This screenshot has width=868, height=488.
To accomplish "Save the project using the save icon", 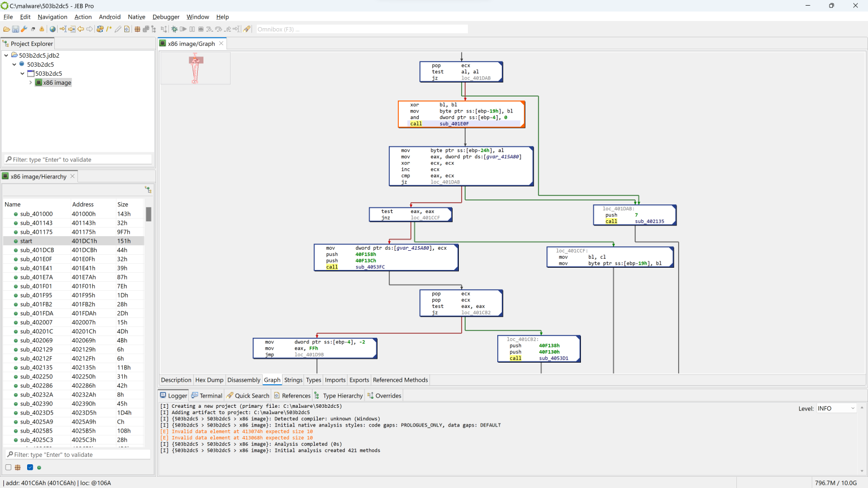I will point(15,29).
